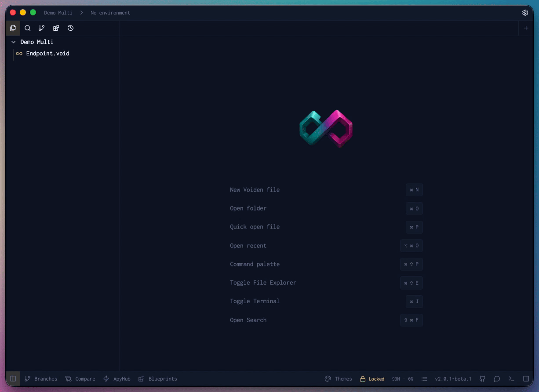Click the ⇧ ⌘ F shortcut badge
The width and height of the screenshot is (539, 392).
click(412, 320)
